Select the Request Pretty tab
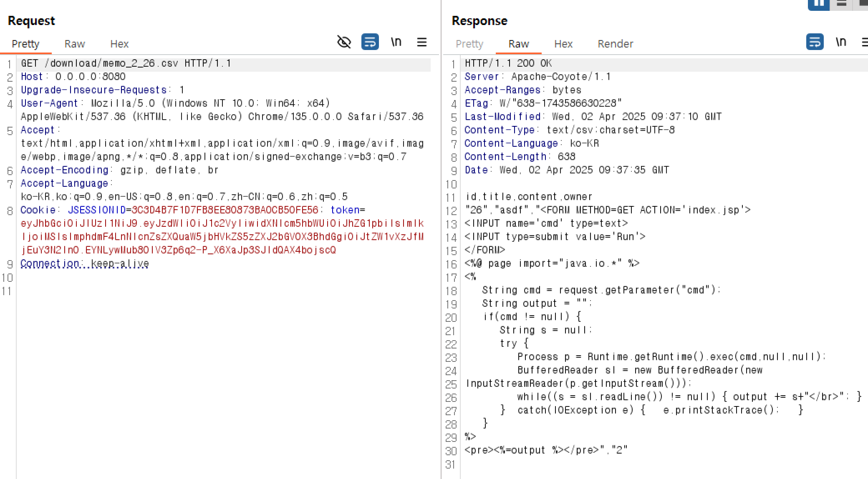Image resolution: width=868 pixels, height=479 pixels. point(25,44)
